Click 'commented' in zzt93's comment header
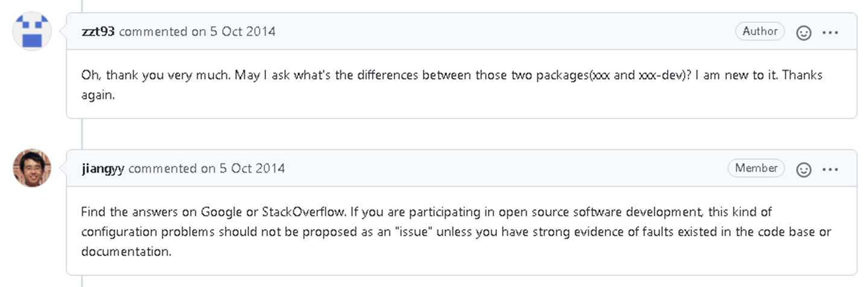 [154, 31]
